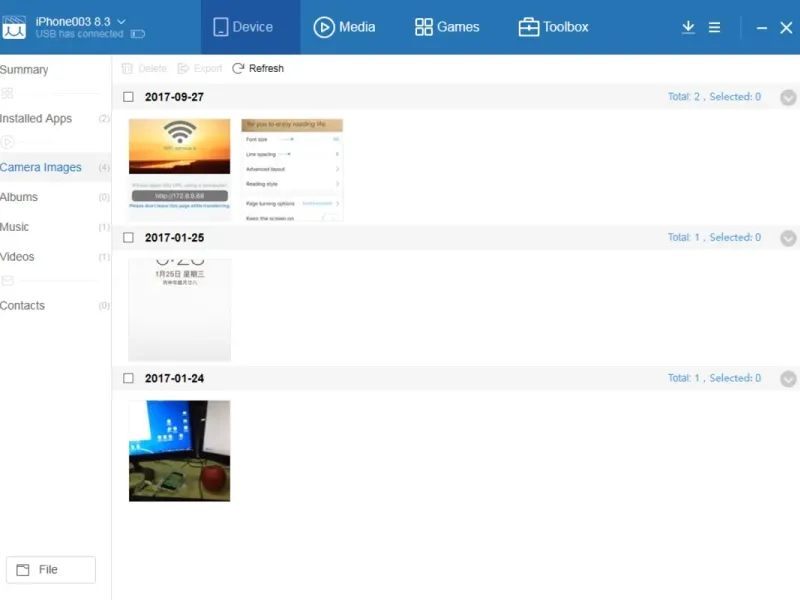Click the folder icon in the File button

[x=23, y=569]
